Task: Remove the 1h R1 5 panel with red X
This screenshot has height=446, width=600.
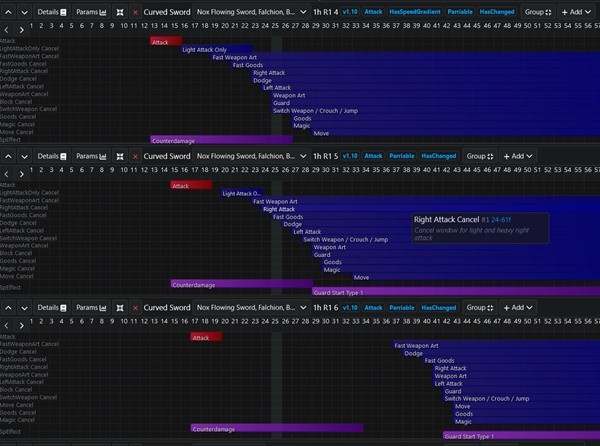Action: pos(135,156)
